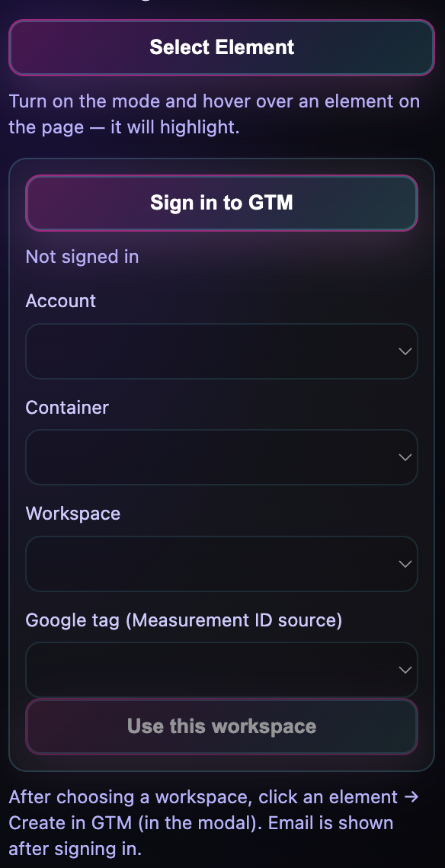Open the Google tag Measurement ID source selector

pos(222,670)
